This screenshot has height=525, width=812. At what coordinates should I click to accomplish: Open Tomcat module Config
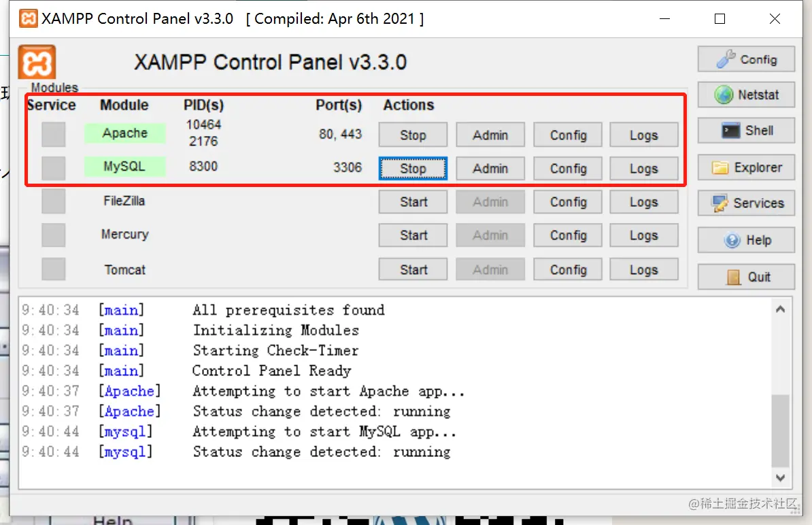point(568,269)
